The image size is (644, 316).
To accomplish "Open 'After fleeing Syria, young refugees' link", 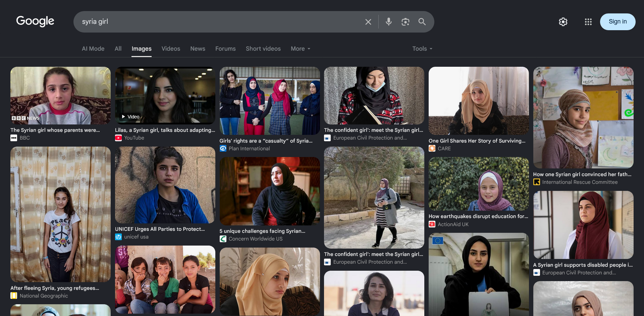I will 55,288.
